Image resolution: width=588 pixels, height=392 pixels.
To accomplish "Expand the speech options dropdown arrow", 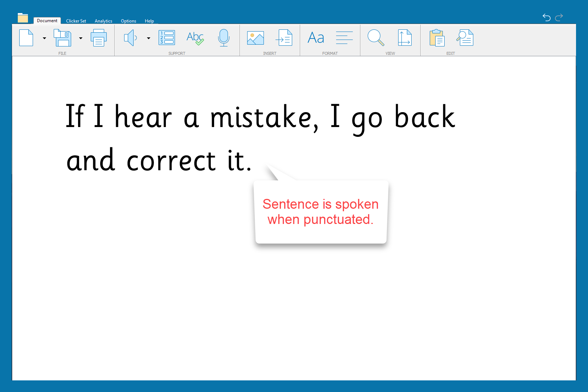I will click(x=148, y=38).
